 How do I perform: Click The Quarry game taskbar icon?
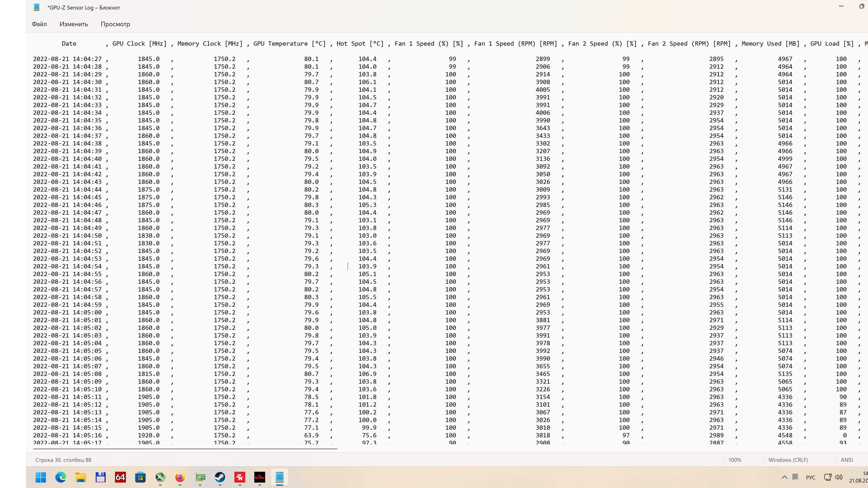[260, 477]
